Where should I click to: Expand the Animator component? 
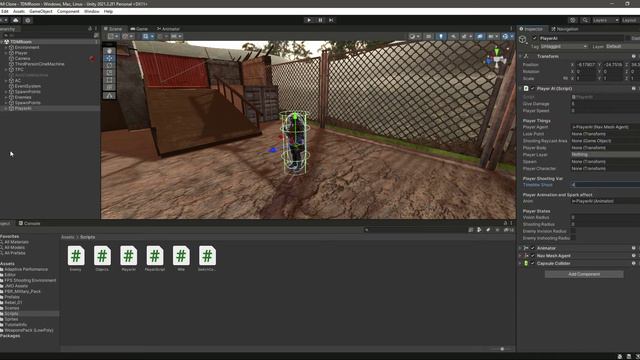point(520,248)
